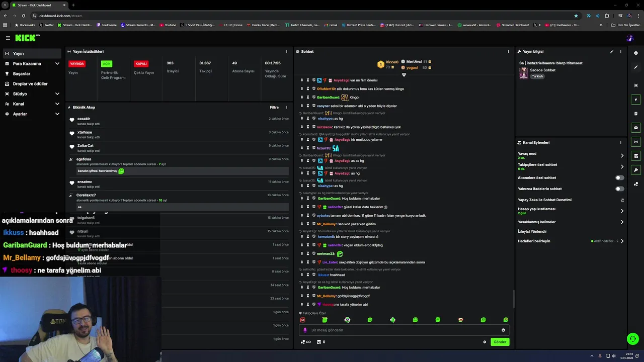Select Yayın in the left sidebar
The height and width of the screenshot is (362, 644).
[x=33, y=53]
